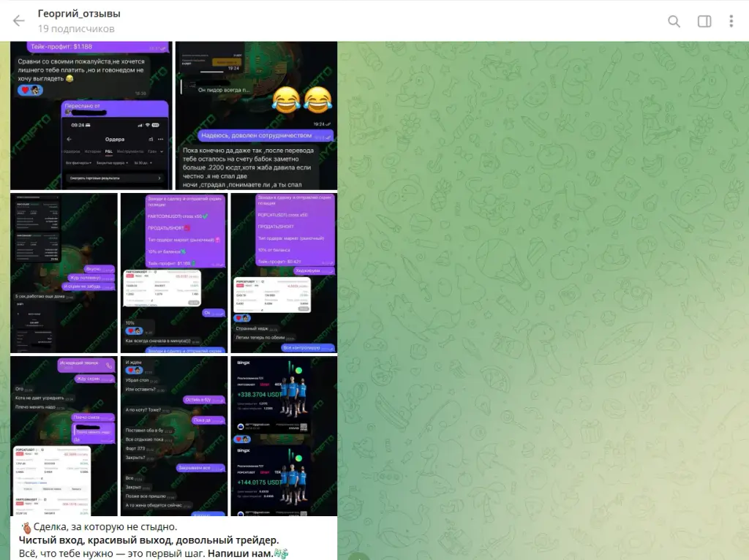This screenshot has width=749, height=560.
Task: Go back using the arrow icon
Action: [18, 21]
